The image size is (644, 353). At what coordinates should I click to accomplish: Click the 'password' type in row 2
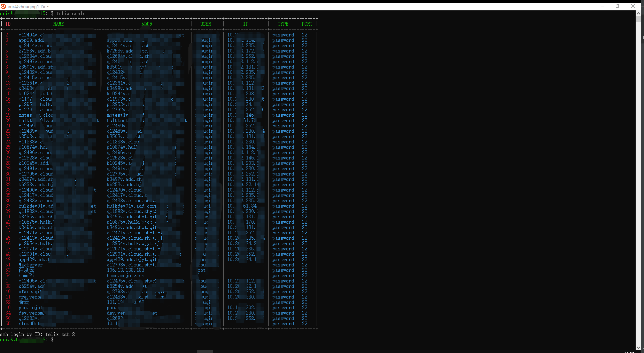coord(283,35)
